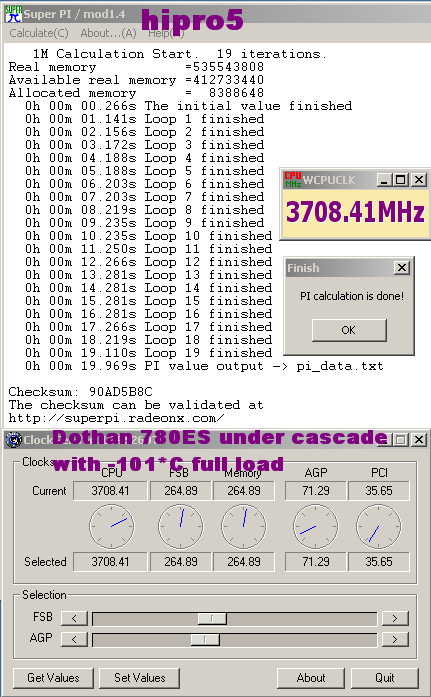Viewport: 431px width, 697px height.
Task: Click the Available real memory =412733440 line
Action: pyautogui.click(x=136, y=80)
